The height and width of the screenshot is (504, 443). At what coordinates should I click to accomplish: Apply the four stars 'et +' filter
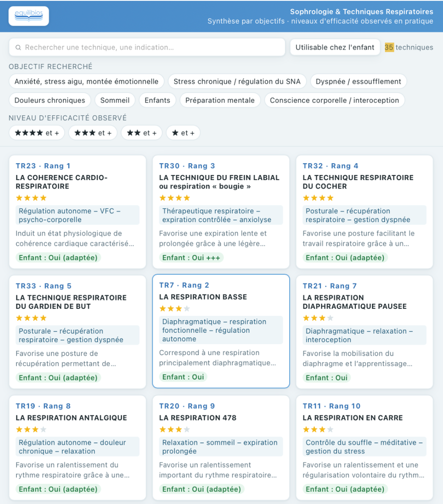point(37,133)
